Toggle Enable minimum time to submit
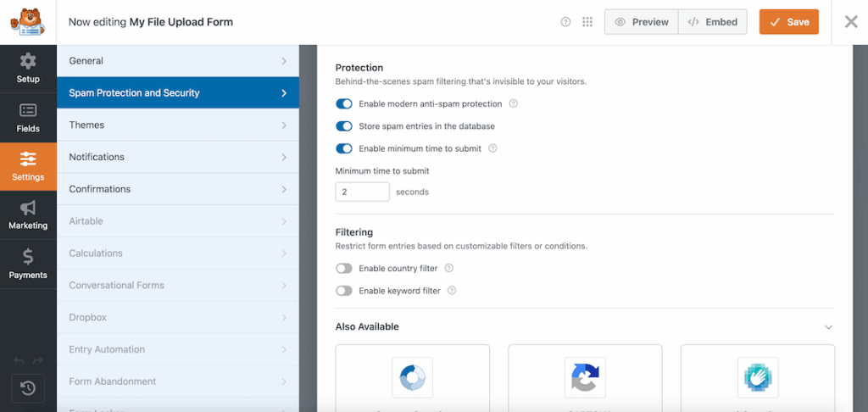868x412 pixels. (344, 148)
